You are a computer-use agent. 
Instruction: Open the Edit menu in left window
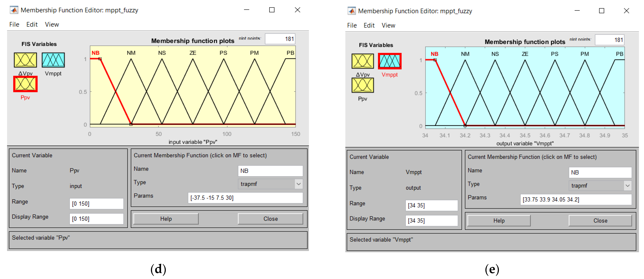coord(32,24)
